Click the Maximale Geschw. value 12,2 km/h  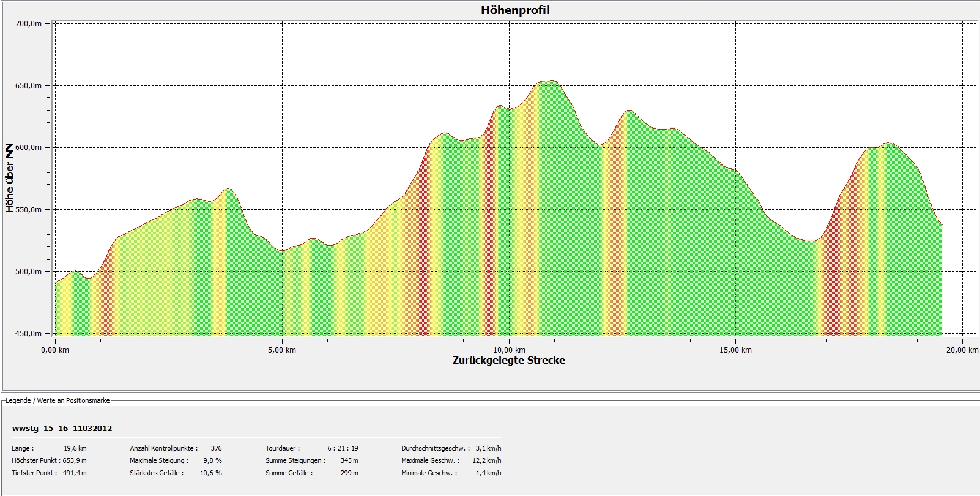click(x=487, y=460)
